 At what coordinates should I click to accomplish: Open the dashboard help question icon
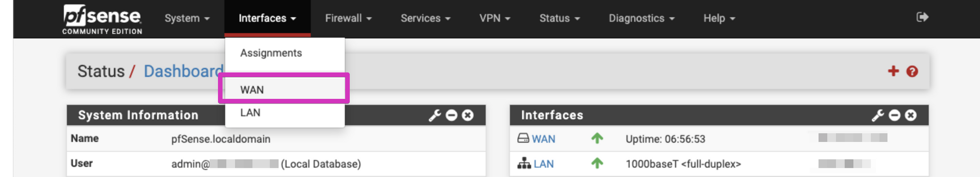coord(912,71)
